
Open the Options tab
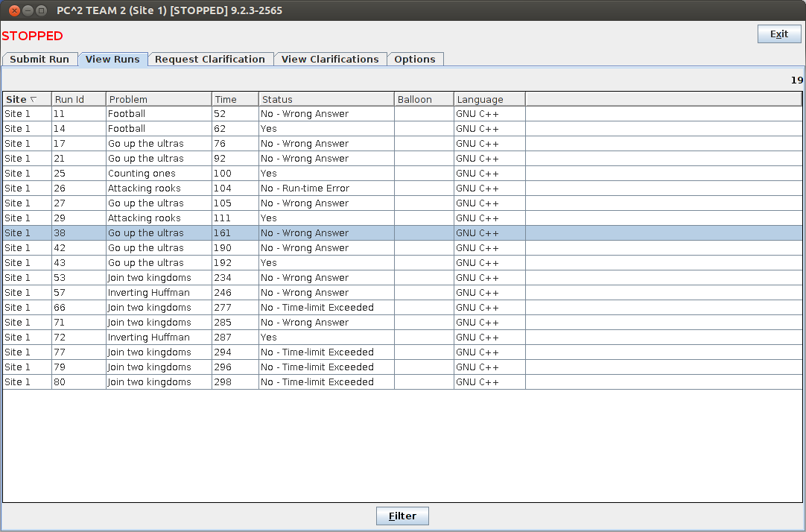(415, 60)
